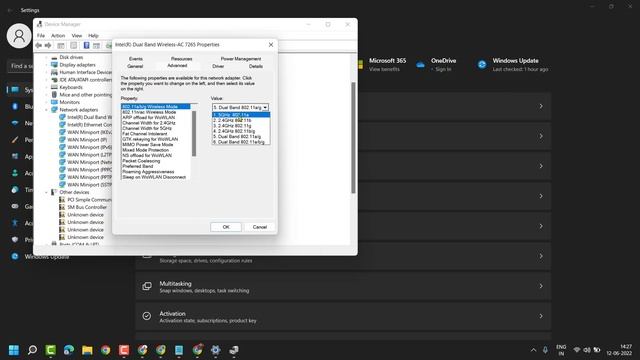
Task: Click Microsoft 365 View benefits link
Action: [x=384, y=69]
